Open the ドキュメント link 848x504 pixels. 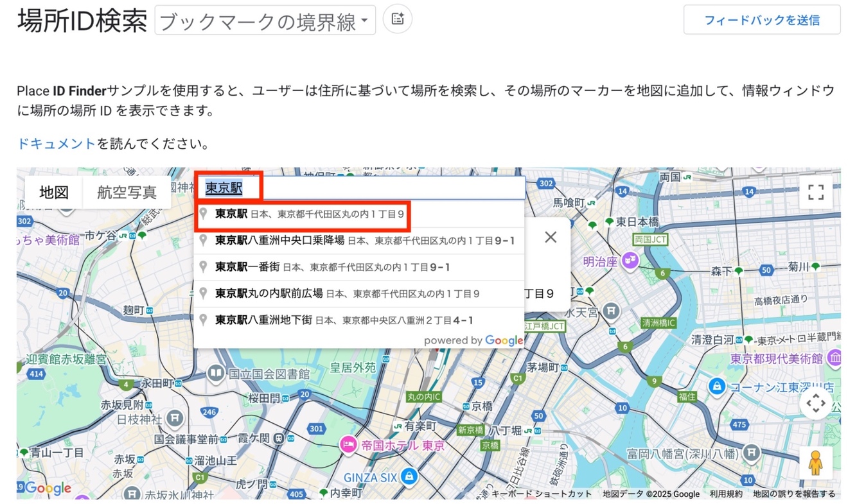click(57, 143)
